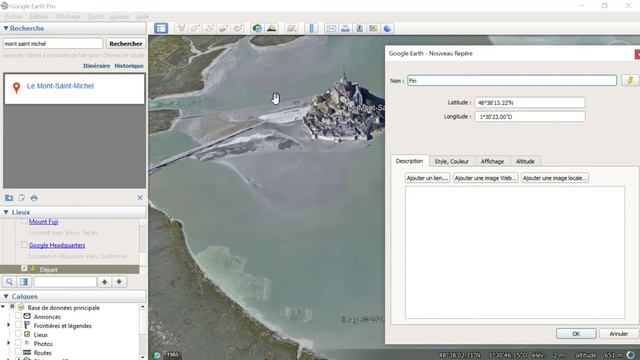
Task: Click the 1985 historical imagery date indicator
Action: 172,355
